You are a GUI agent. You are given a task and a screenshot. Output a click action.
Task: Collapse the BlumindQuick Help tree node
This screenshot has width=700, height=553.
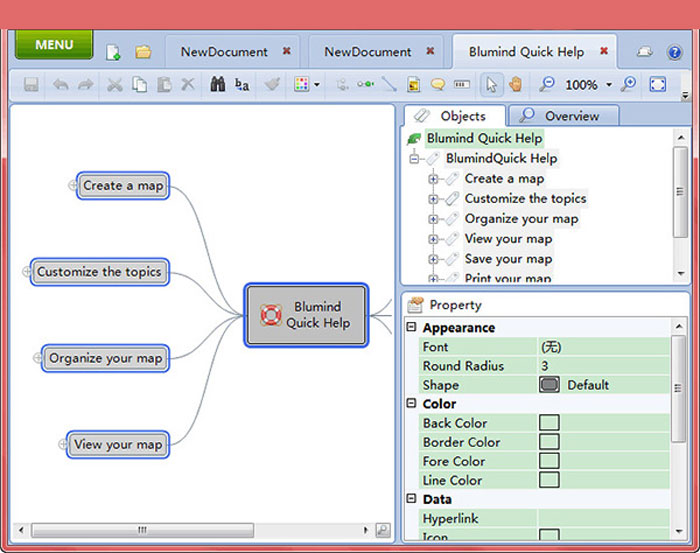[x=414, y=158]
